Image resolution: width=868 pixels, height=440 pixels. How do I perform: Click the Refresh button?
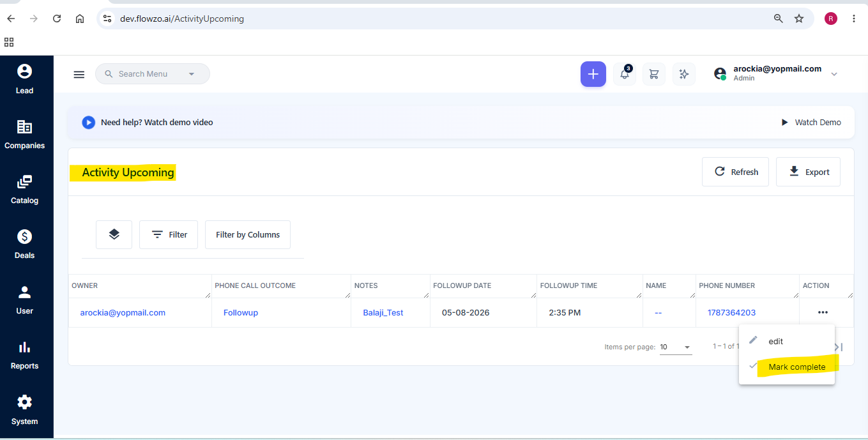735,172
